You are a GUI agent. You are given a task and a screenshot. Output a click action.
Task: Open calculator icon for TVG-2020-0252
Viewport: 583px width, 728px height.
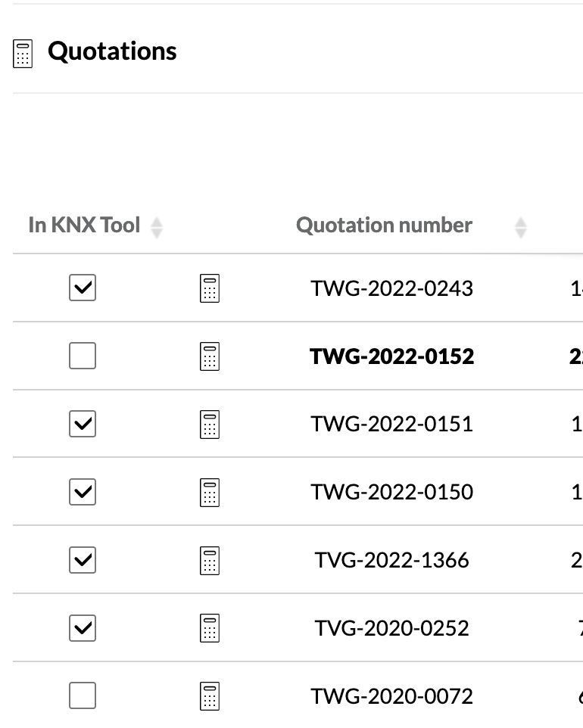tap(210, 628)
